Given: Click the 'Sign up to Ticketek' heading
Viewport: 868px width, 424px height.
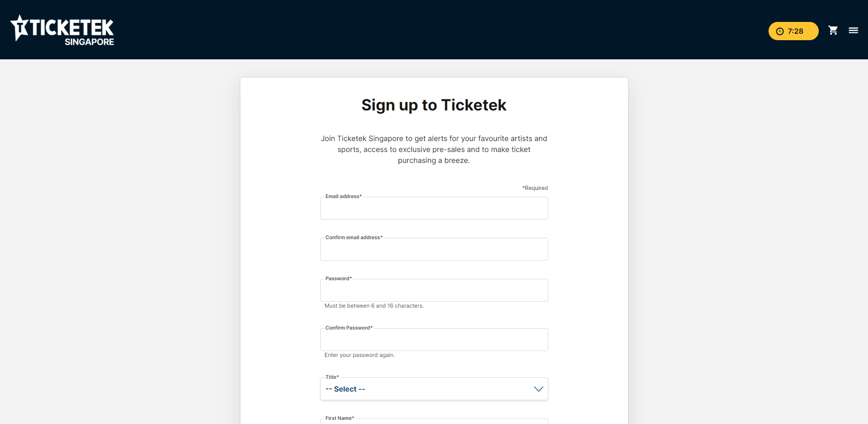Looking at the screenshot, I should [434, 105].
